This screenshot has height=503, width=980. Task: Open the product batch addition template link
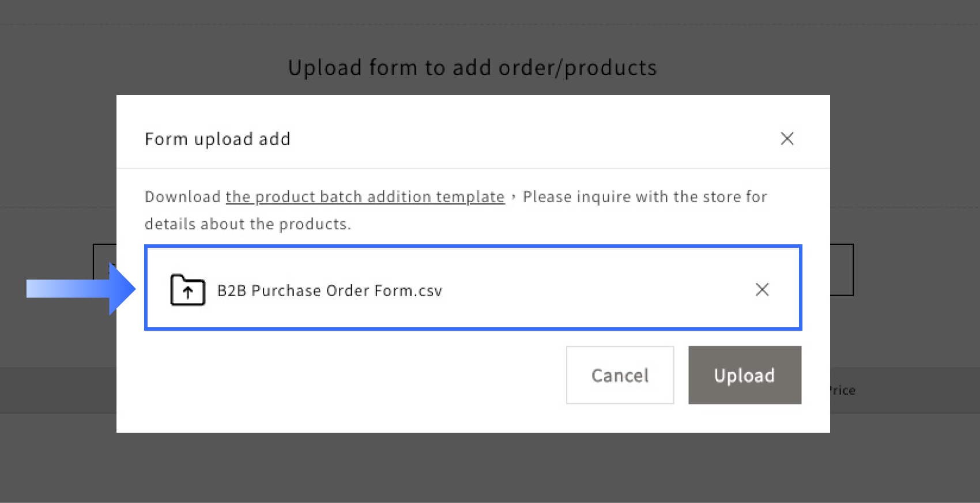point(365,197)
